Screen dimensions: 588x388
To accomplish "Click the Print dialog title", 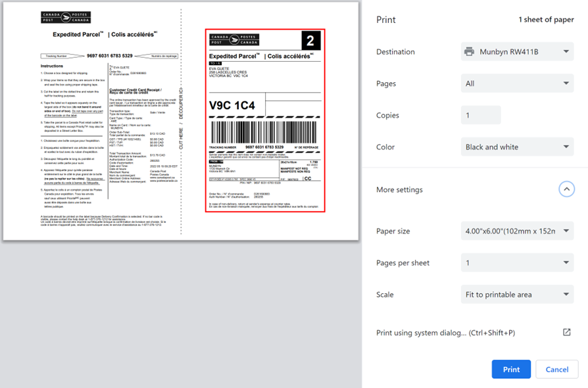I will point(386,20).
